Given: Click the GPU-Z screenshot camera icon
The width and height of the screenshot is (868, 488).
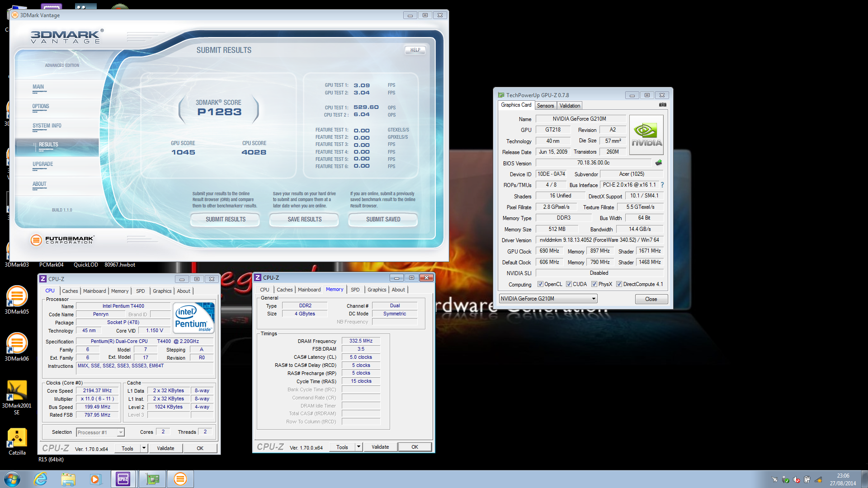Looking at the screenshot, I should [x=662, y=105].
